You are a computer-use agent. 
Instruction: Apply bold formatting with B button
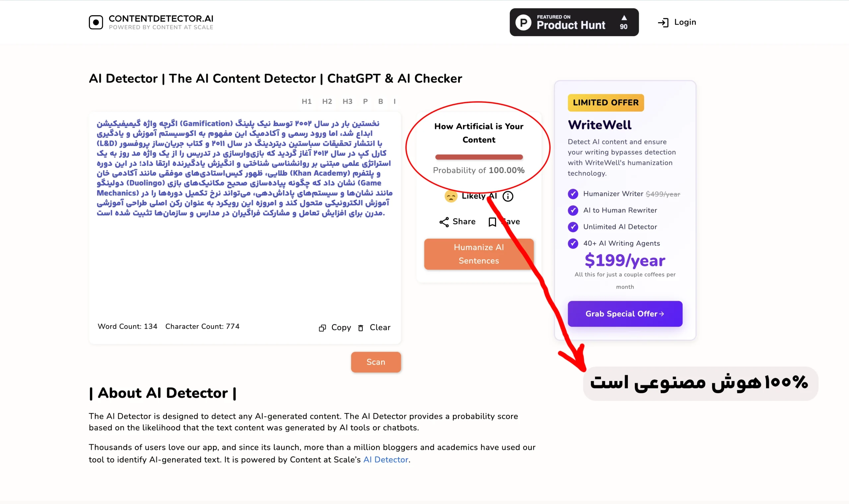pyautogui.click(x=380, y=101)
